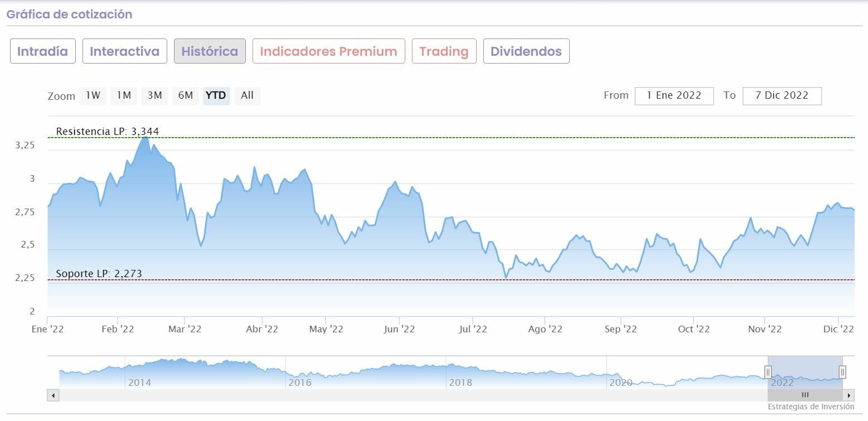Open the Interactiva chart tab

(125, 51)
